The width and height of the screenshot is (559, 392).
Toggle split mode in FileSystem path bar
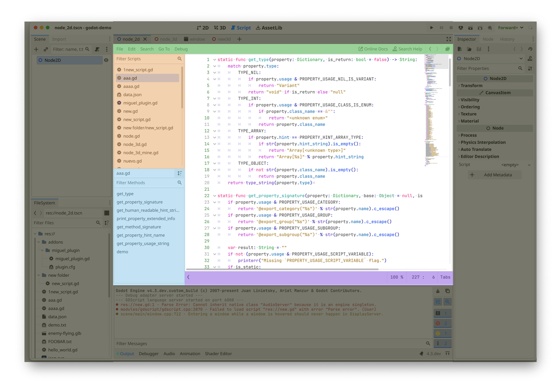[106, 213]
